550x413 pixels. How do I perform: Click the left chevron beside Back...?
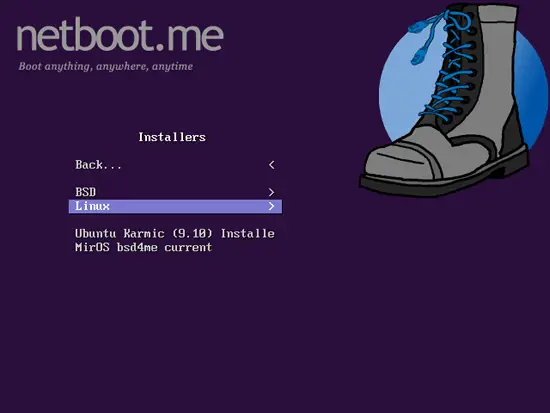click(x=271, y=165)
